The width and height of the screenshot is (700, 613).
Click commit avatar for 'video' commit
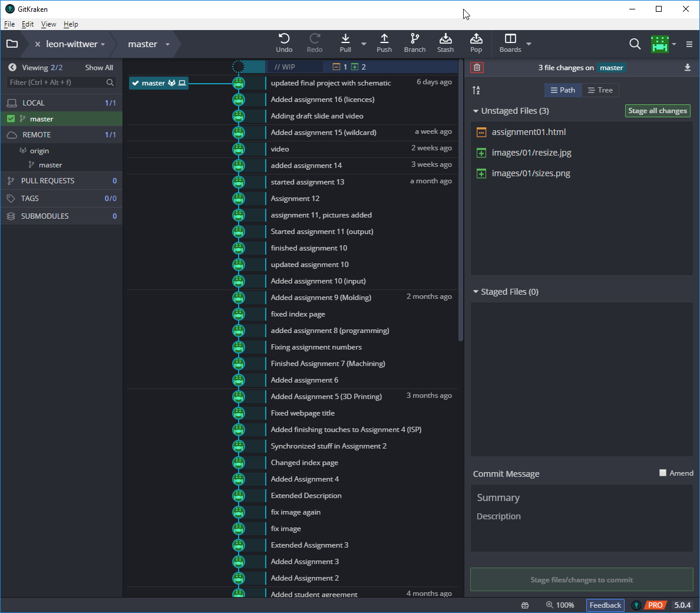tap(239, 149)
